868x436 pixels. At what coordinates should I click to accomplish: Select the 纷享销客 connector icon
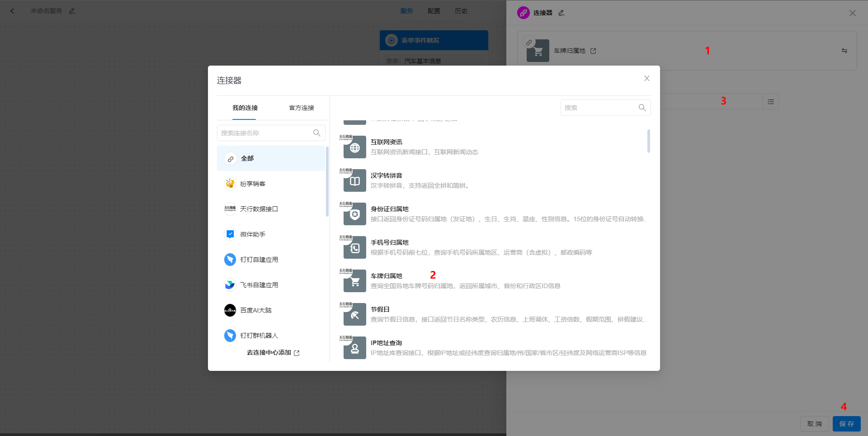[x=230, y=184]
